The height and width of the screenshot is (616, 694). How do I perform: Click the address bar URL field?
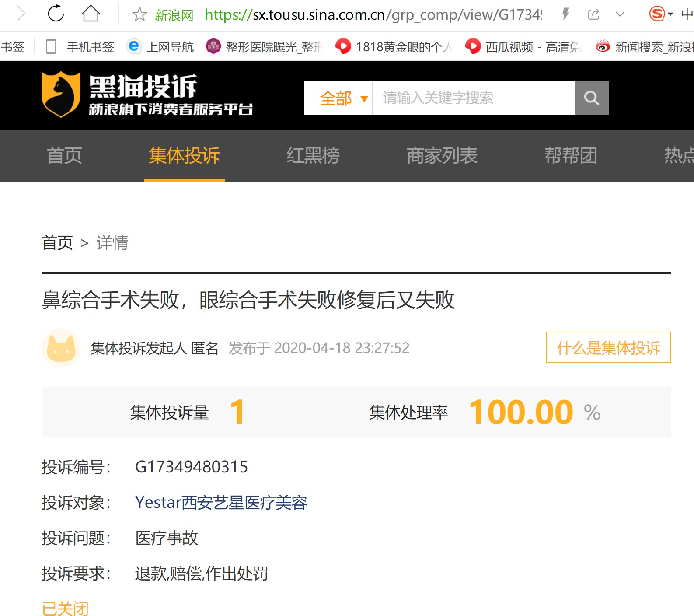373,15
